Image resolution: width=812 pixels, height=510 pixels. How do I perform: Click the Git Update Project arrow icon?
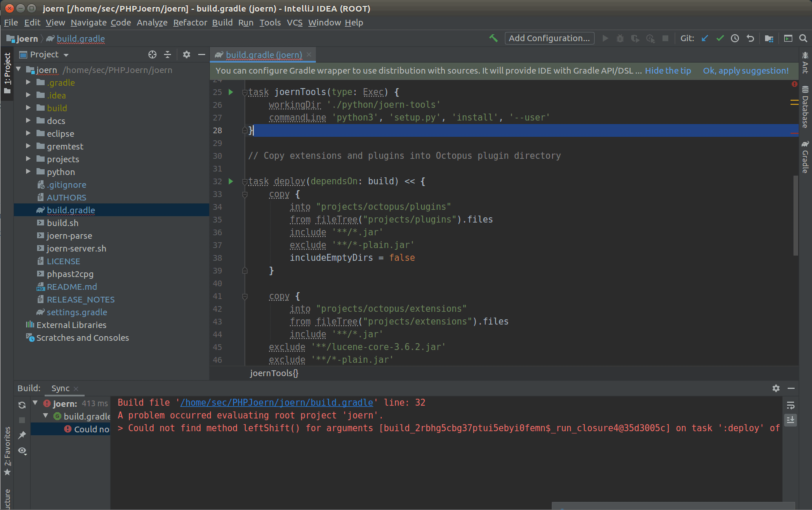tap(705, 39)
